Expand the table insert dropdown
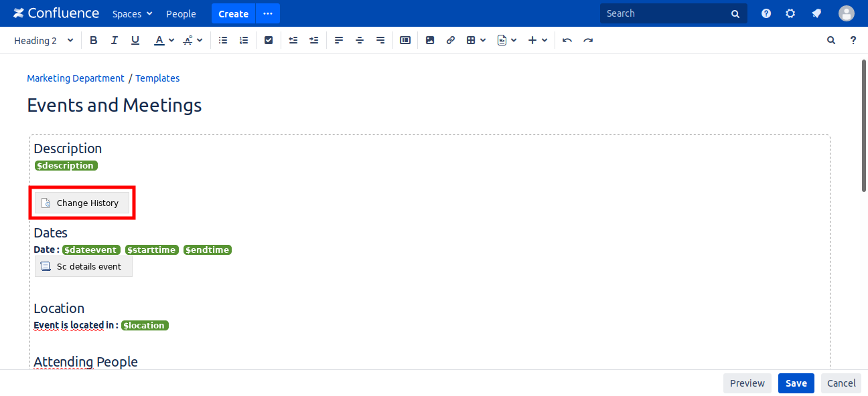Screen dimensions: 868x396 tap(476, 40)
